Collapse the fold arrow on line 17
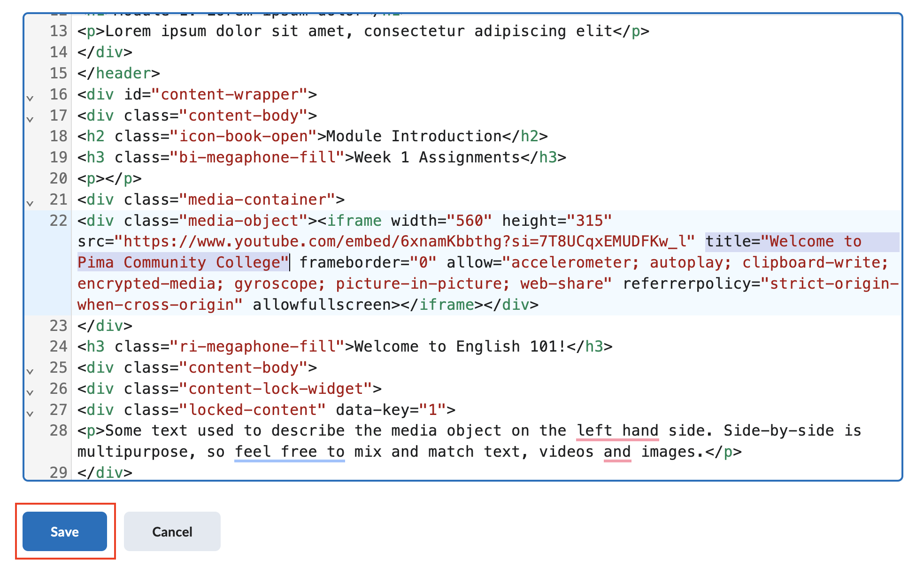The height and width of the screenshot is (568, 924). [x=30, y=119]
